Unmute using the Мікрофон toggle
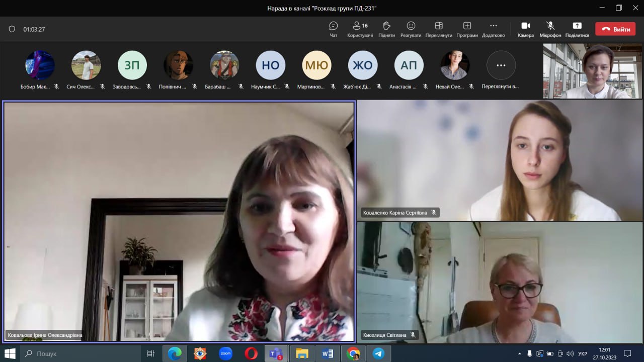Image resolution: width=644 pixels, height=362 pixels. pos(550,29)
